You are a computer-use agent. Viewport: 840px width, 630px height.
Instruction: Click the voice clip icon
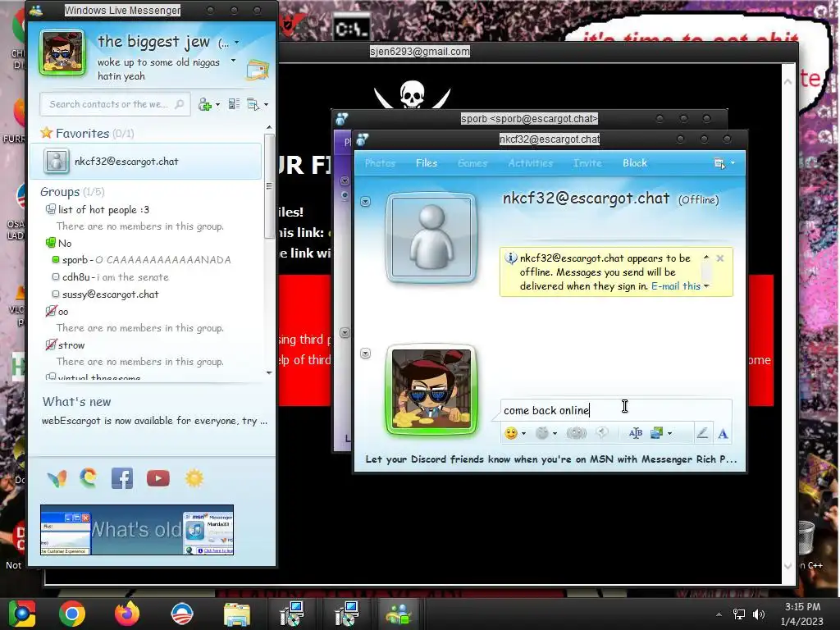pyautogui.click(x=602, y=433)
